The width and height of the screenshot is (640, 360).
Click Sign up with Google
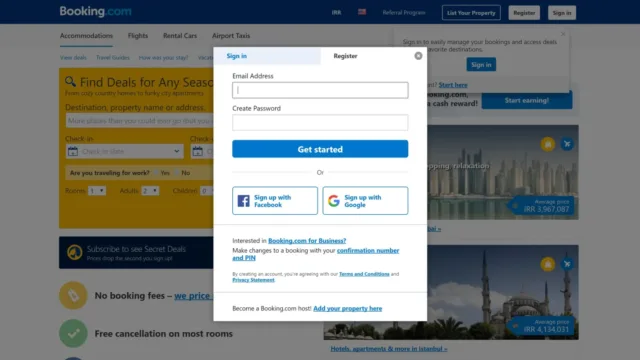tap(365, 201)
